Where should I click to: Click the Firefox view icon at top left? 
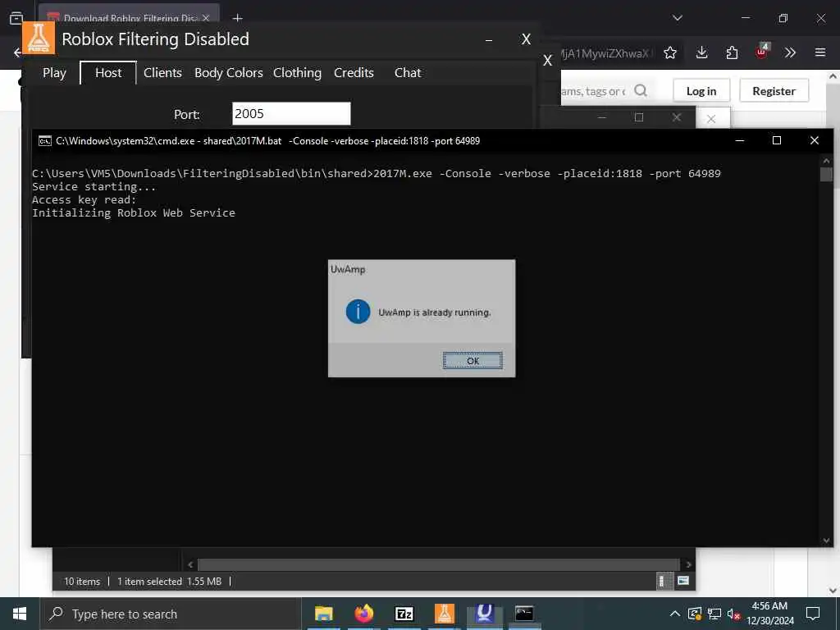point(16,18)
